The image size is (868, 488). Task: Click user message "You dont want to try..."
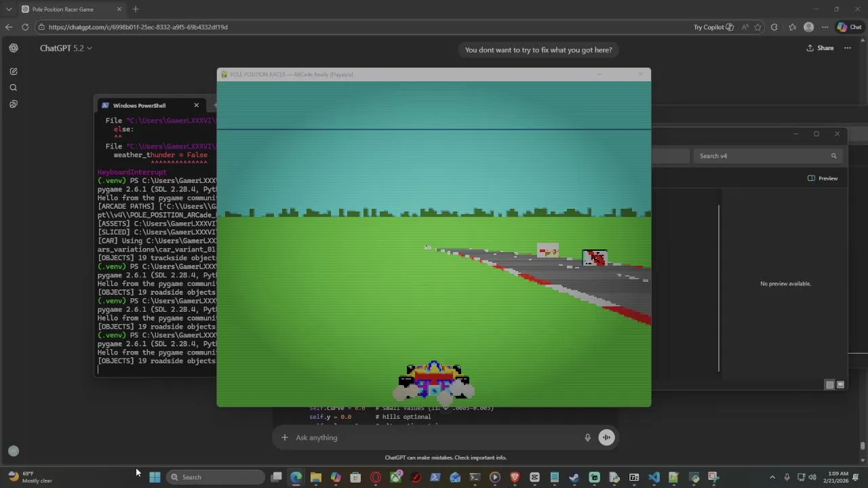(538, 49)
